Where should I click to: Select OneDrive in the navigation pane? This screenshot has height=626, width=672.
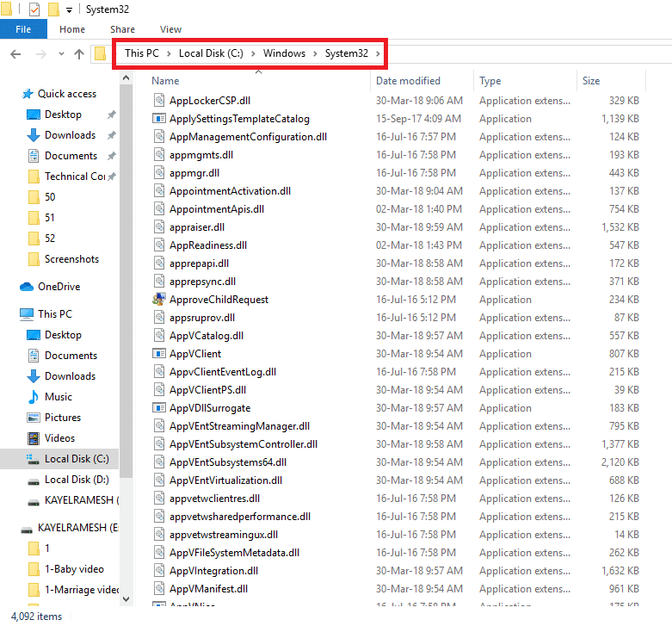(x=59, y=287)
